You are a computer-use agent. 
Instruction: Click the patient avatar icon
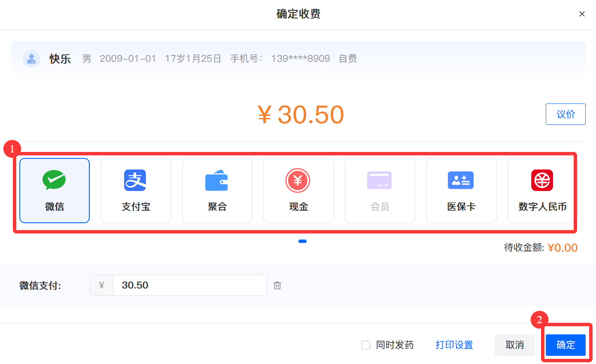click(31, 59)
